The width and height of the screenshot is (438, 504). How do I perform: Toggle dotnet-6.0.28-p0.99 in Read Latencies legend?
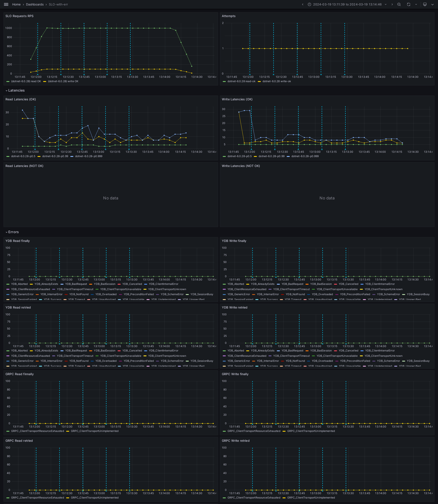pos(55,156)
